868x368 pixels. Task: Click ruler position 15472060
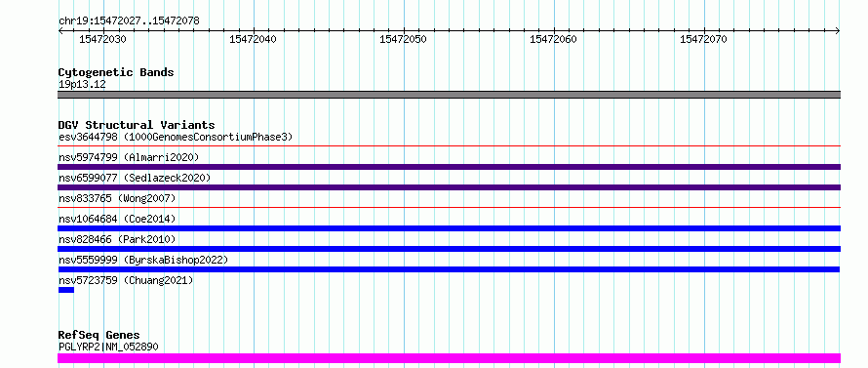point(553,39)
